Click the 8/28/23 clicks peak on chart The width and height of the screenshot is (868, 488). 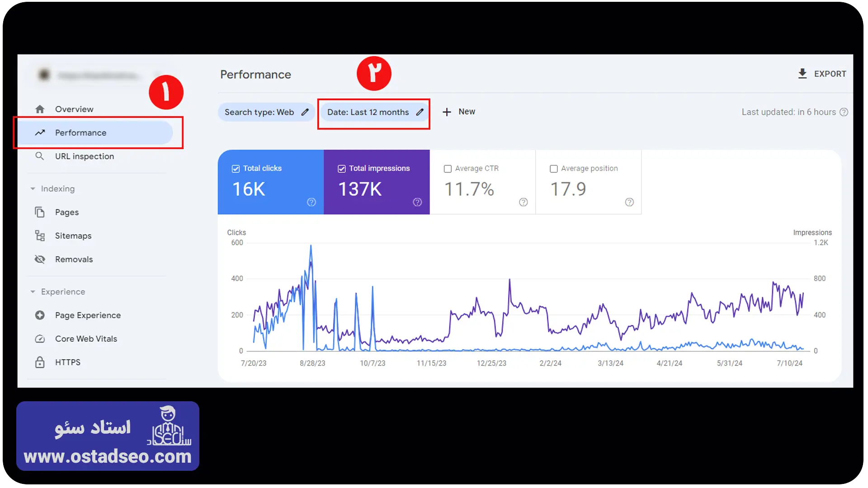(x=311, y=246)
